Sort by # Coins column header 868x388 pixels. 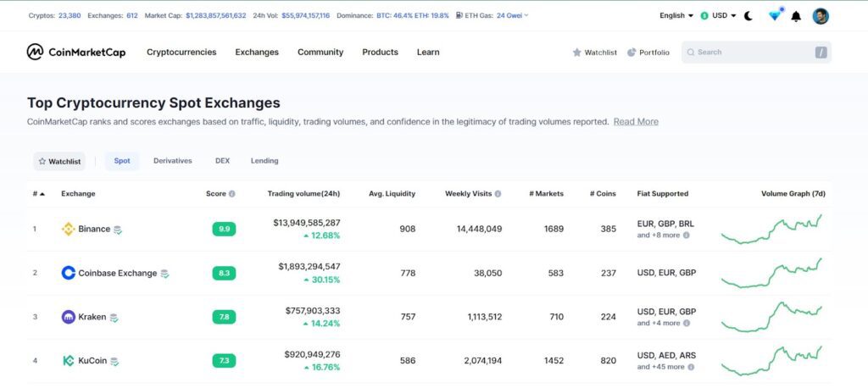click(x=603, y=194)
